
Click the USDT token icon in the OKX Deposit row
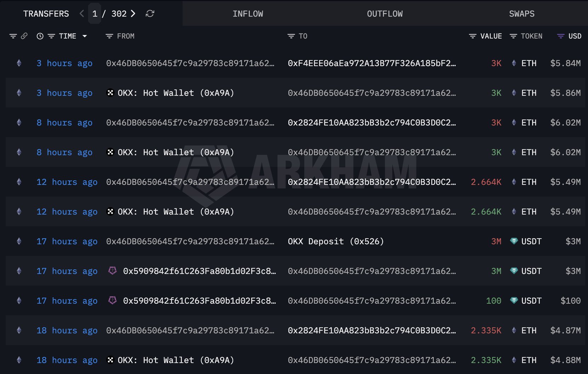click(514, 241)
